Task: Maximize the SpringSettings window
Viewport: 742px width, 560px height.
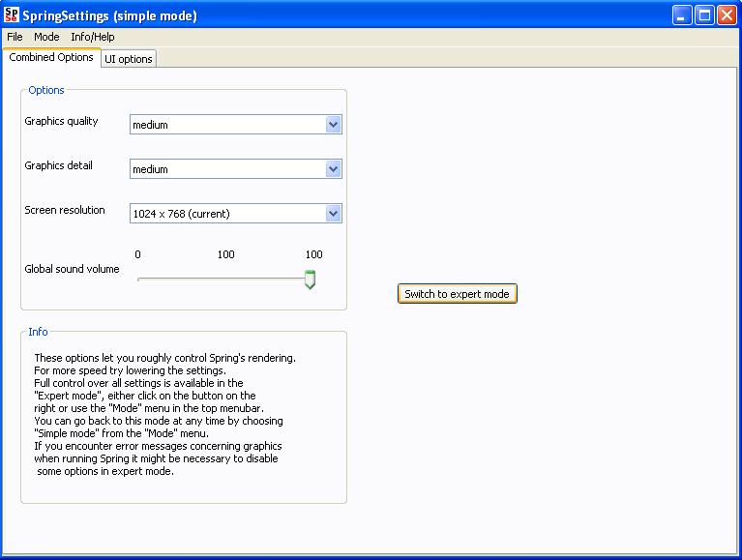Action: click(x=704, y=15)
